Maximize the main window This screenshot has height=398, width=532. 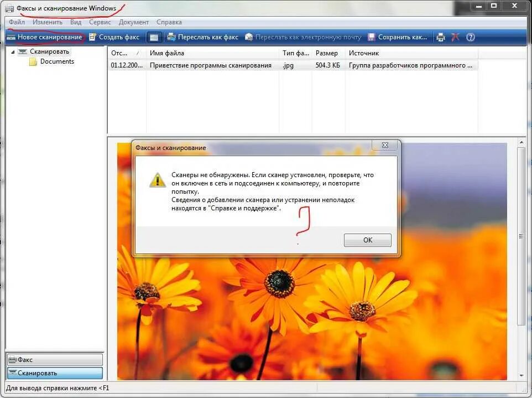coord(494,6)
